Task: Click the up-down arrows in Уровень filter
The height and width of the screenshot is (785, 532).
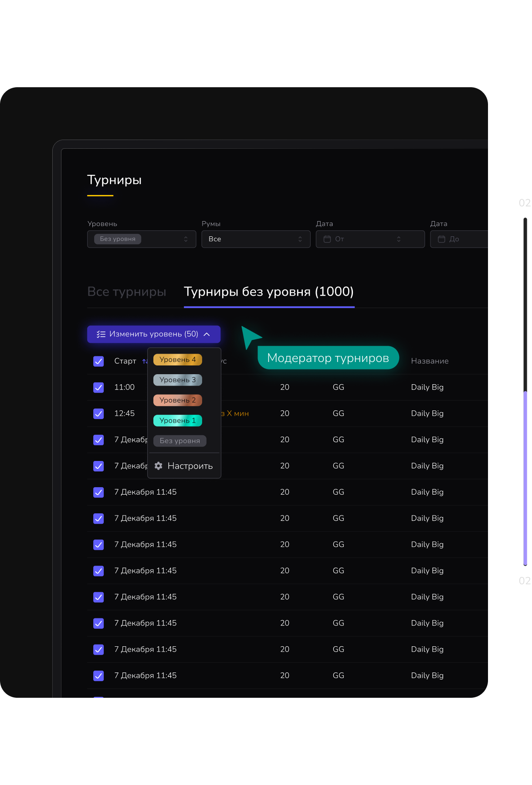Action: click(x=186, y=239)
